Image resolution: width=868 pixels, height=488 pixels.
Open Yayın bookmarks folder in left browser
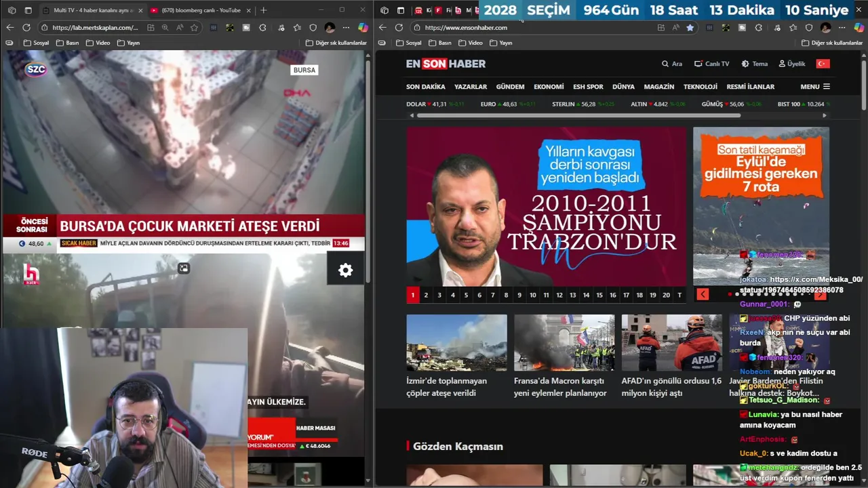(128, 43)
